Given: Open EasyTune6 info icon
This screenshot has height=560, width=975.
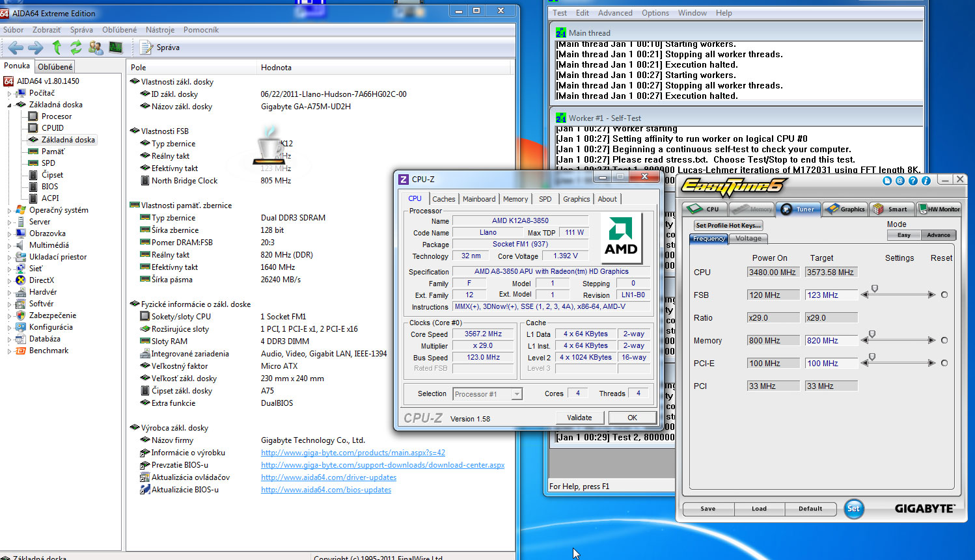Looking at the screenshot, I should pyautogui.click(x=926, y=181).
